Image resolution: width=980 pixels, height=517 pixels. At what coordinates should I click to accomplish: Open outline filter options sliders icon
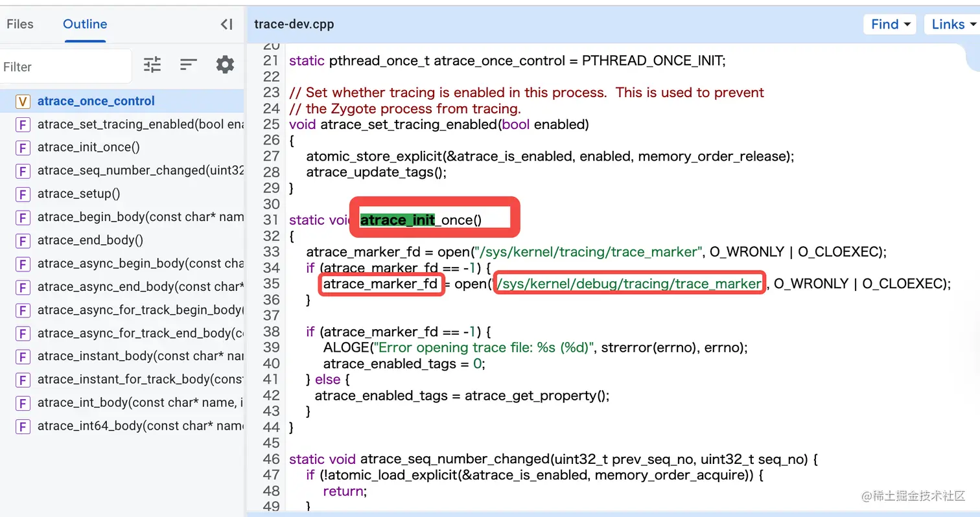click(152, 64)
